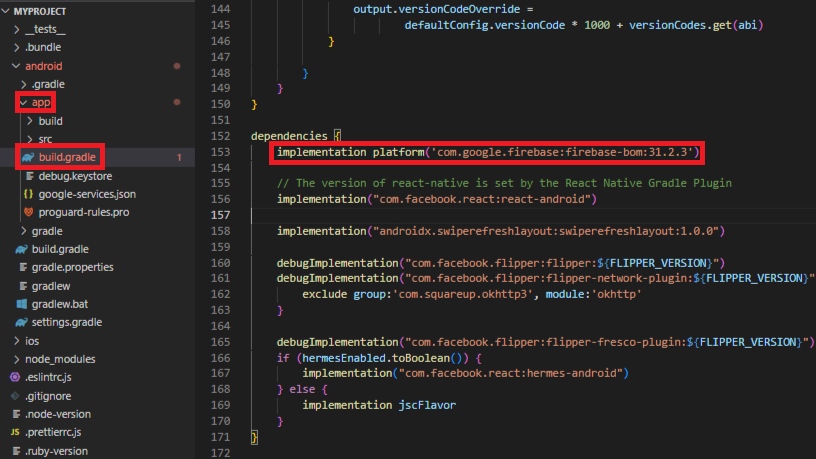Open the .node-version file
816x459 pixels.
coord(58,414)
